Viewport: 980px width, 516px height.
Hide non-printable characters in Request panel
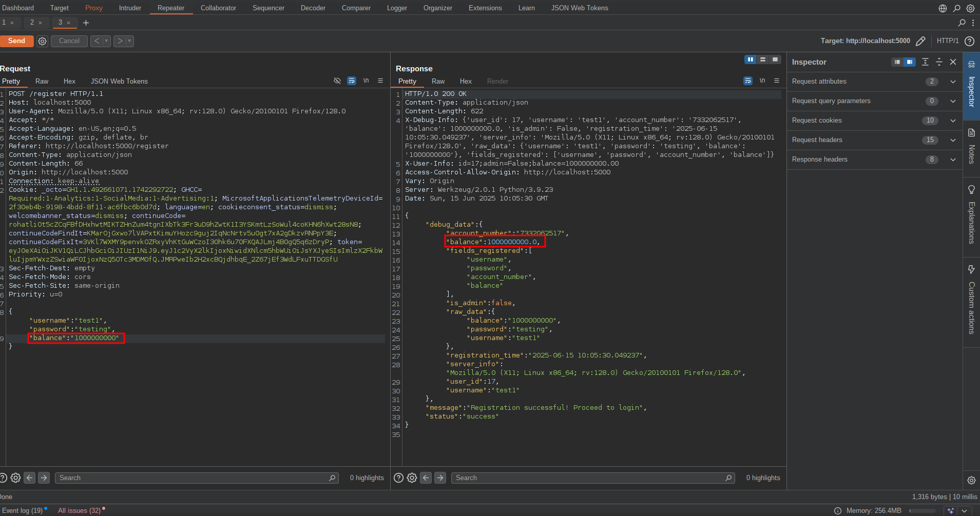[337, 81]
